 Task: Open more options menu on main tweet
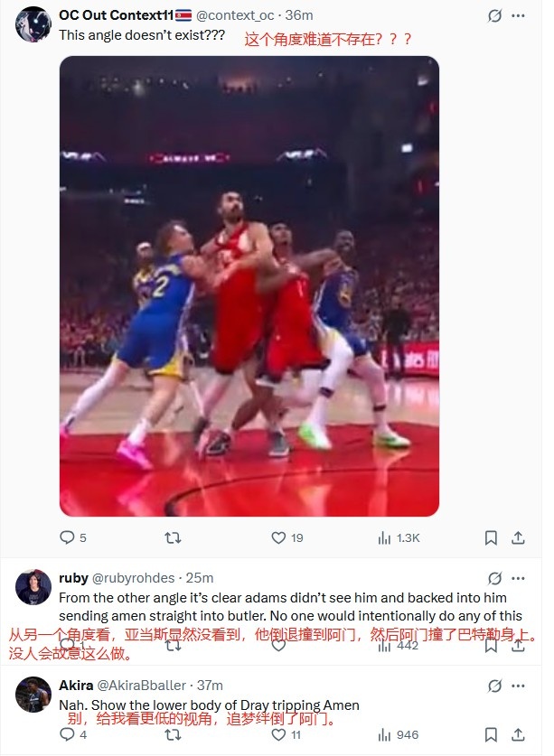click(x=518, y=16)
